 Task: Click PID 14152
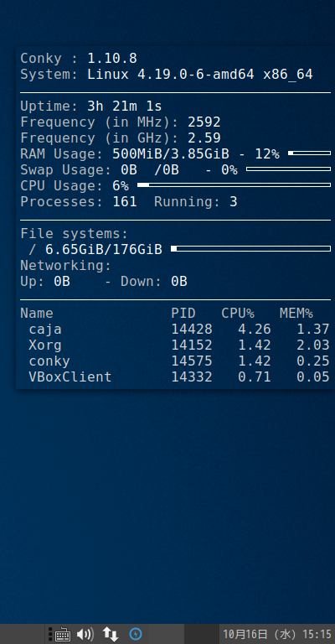point(192,345)
